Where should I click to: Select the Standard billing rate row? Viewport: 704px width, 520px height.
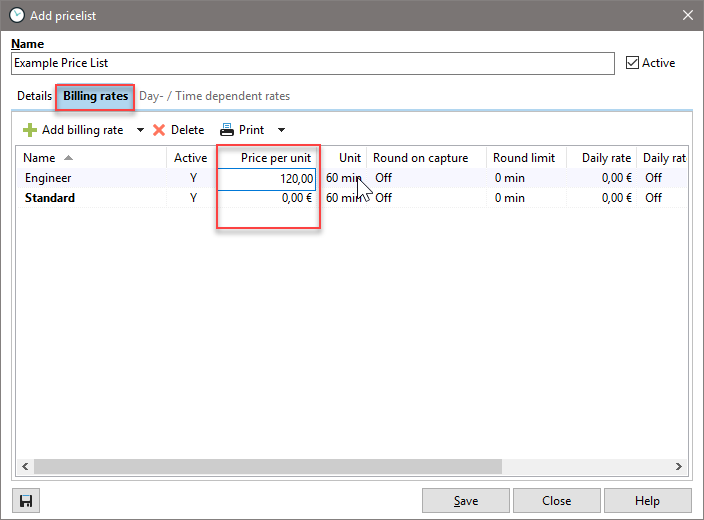click(50, 198)
